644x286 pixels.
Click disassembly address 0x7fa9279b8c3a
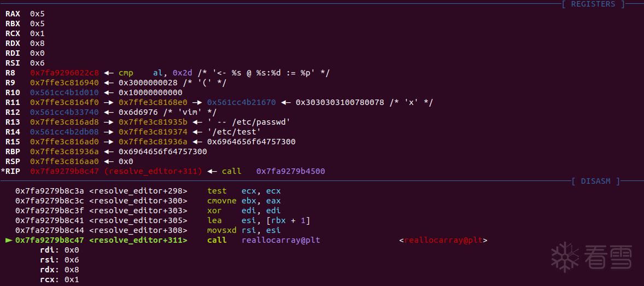[50, 191]
